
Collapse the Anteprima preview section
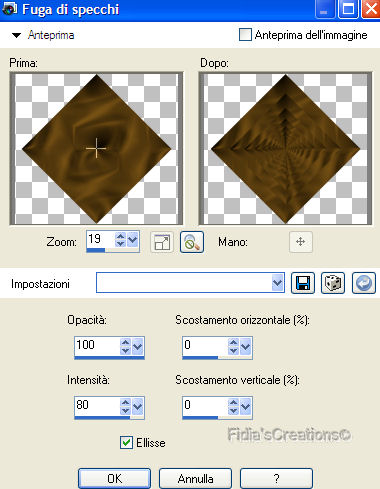16,35
